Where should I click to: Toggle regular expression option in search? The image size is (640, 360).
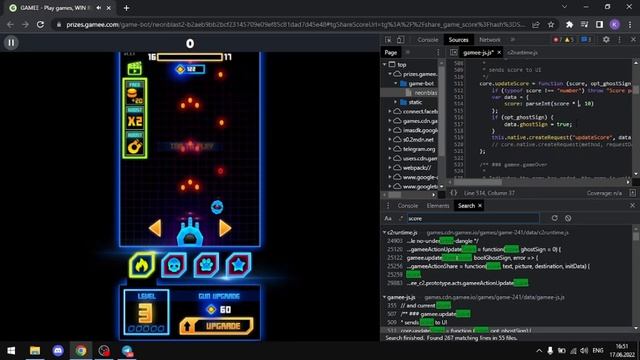coord(400,218)
